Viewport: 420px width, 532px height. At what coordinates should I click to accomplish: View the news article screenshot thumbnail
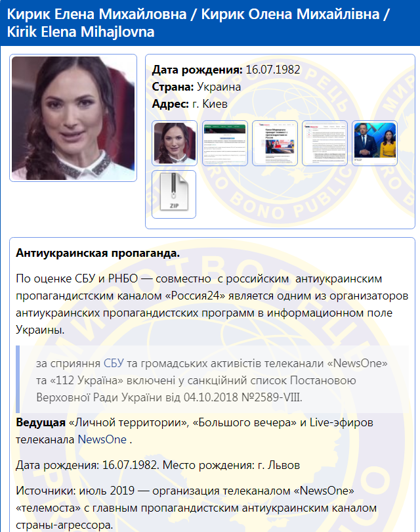pyautogui.click(x=274, y=143)
